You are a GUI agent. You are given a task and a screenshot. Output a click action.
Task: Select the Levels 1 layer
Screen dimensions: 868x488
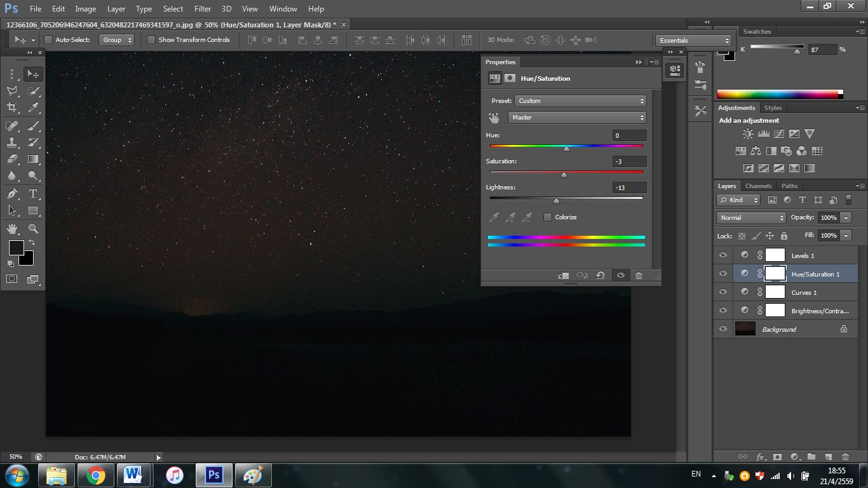click(x=803, y=255)
